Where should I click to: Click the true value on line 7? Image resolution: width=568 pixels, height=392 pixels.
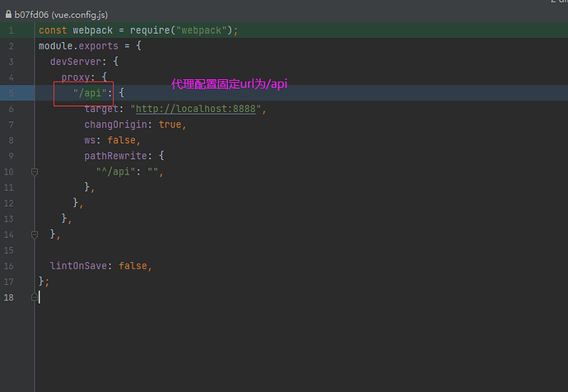[170, 124]
